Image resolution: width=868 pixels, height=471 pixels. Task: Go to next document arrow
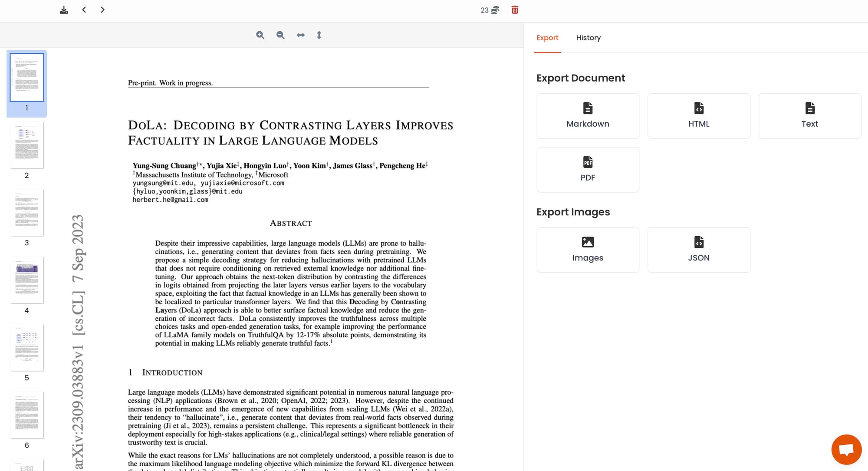(102, 10)
